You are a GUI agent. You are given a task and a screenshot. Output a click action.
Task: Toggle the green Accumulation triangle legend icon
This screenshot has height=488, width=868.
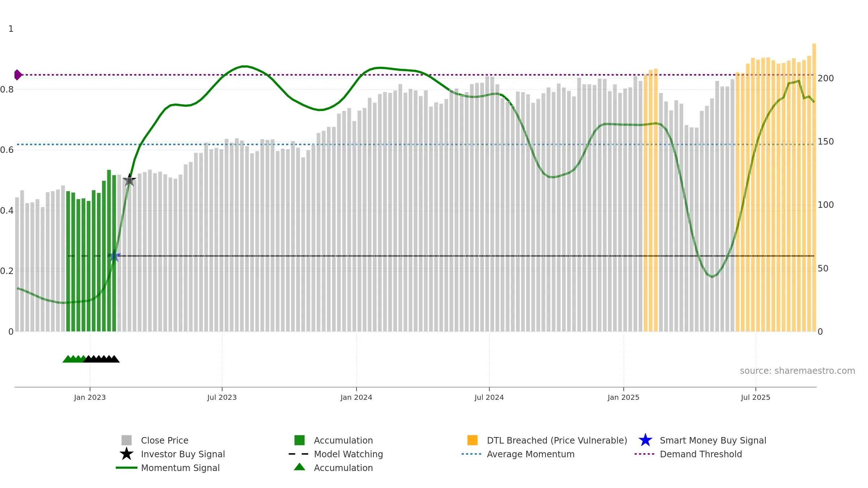[299, 467]
